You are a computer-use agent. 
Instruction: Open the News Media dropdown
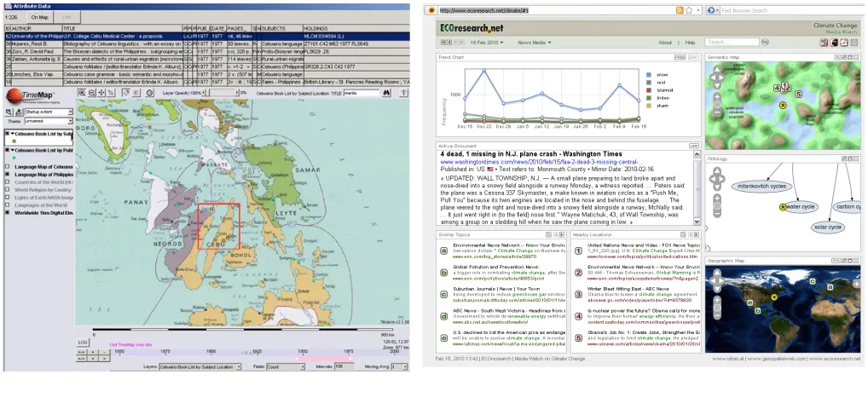click(x=535, y=43)
